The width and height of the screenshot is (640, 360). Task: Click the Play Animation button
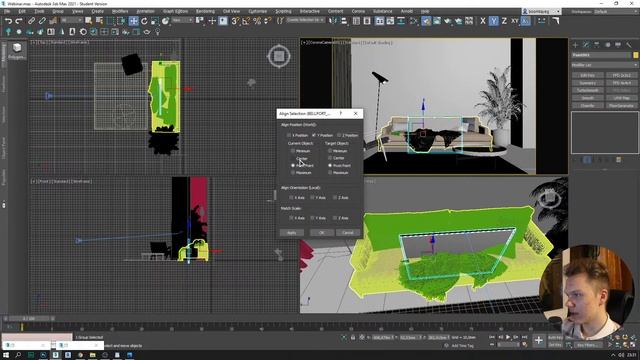click(x=508, y=337)
